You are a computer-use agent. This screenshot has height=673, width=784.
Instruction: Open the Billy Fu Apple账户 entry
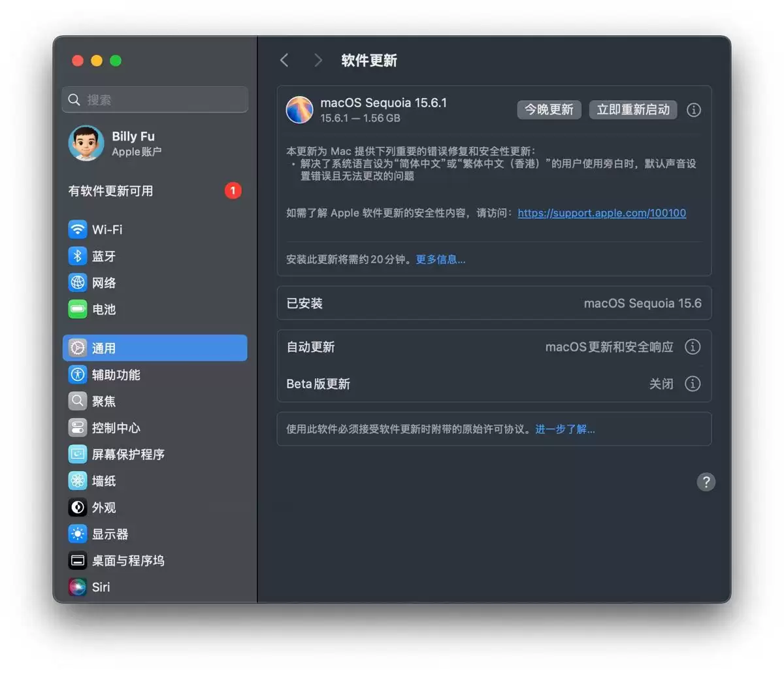pyautogui.click(x=155, y=144)
